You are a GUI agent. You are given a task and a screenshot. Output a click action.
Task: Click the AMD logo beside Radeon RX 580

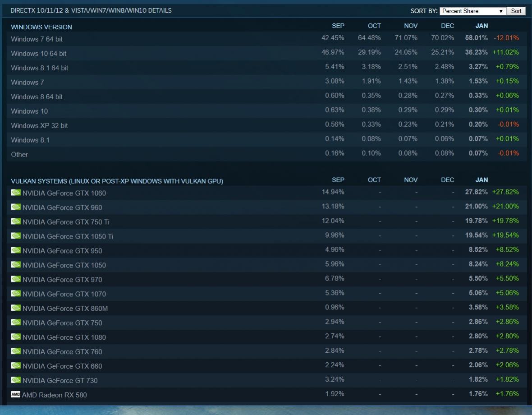click(x=16, y=394)
